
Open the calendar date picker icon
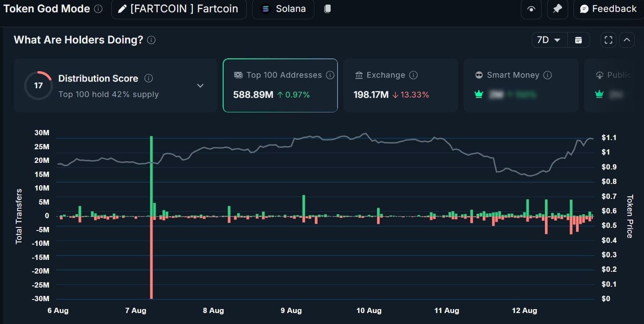coord(579,40)
